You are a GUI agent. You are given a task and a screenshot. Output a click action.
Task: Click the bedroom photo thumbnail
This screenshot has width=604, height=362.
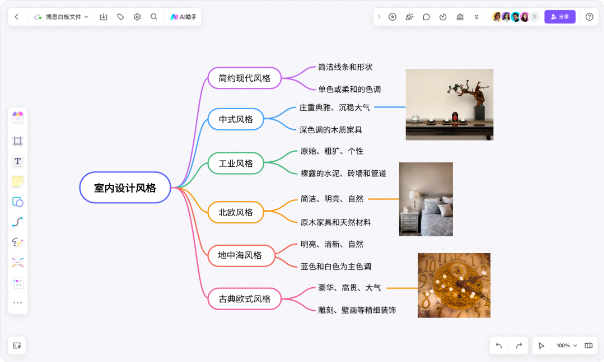coord(426,199)
